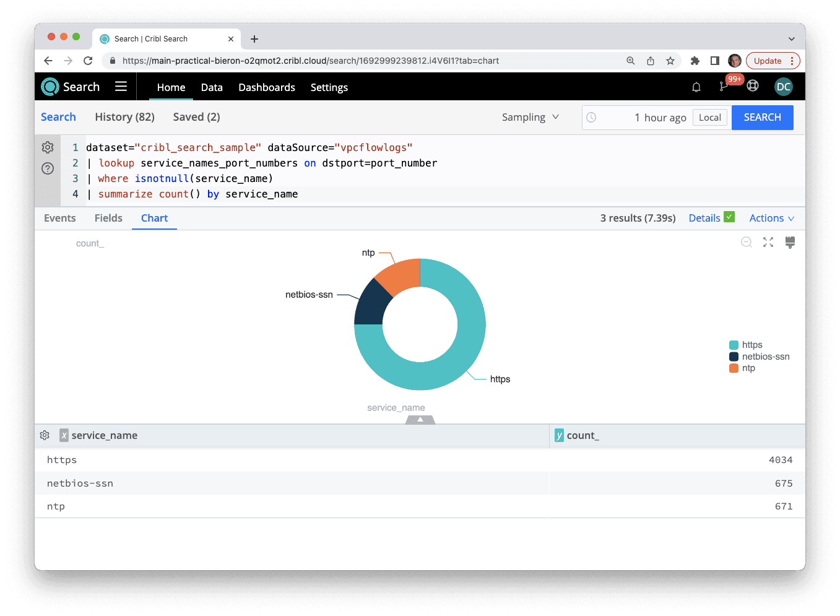This screenshot has width=840, height=616.
Task: Open the Dashboards menu item
Action: tap(267, 87)
